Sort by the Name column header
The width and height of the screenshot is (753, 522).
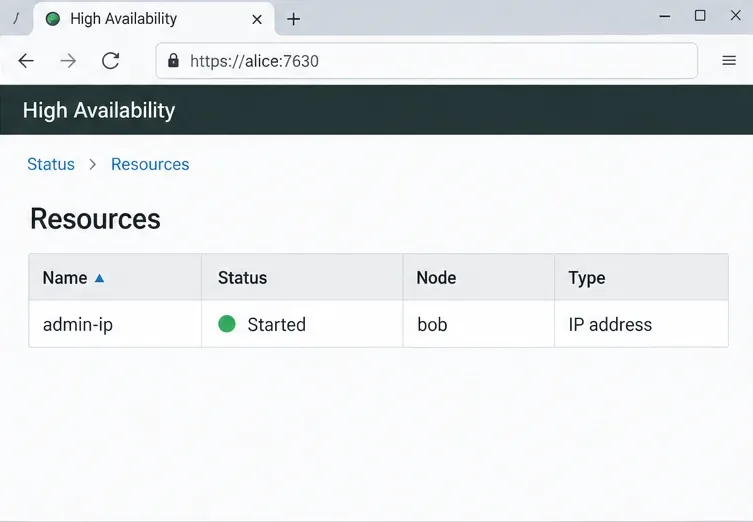(x=115, y=278)
